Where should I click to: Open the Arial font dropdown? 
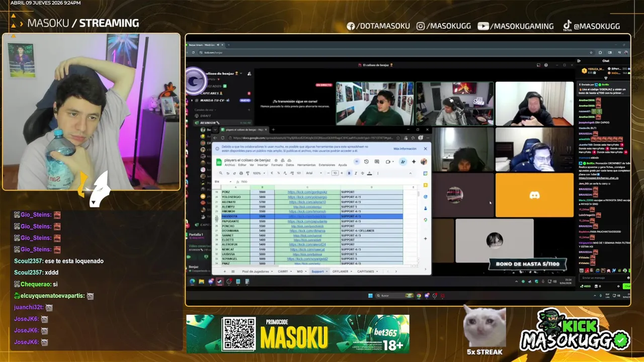[313, 173]
